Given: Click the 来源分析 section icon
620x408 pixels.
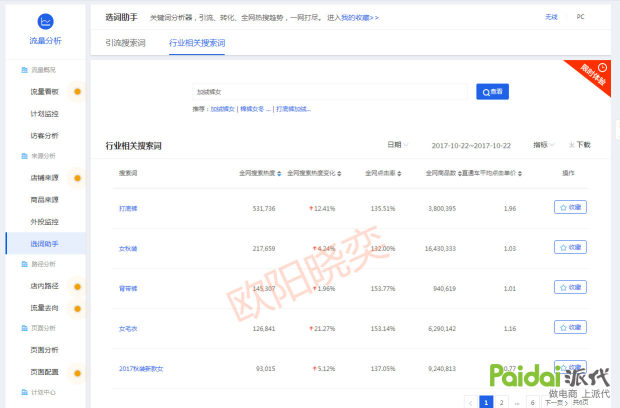Looking at the screenshot, I should click(x=24, y=156).
